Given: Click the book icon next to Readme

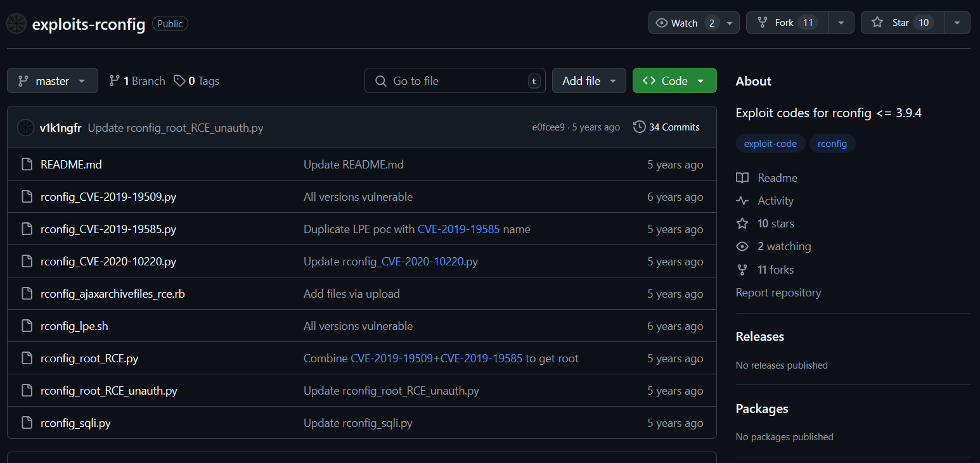Looking at the screenshot, I should (742, 178).
